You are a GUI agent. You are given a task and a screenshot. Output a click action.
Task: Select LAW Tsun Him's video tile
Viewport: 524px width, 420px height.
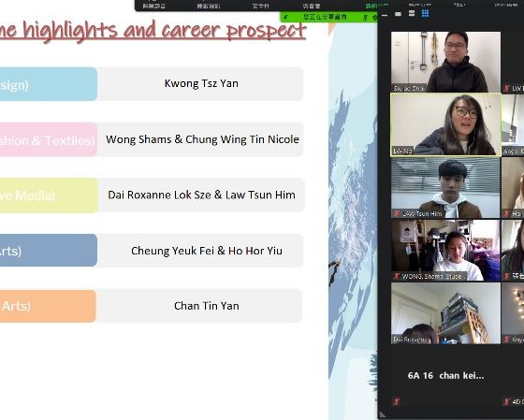[x=445, y=187]
